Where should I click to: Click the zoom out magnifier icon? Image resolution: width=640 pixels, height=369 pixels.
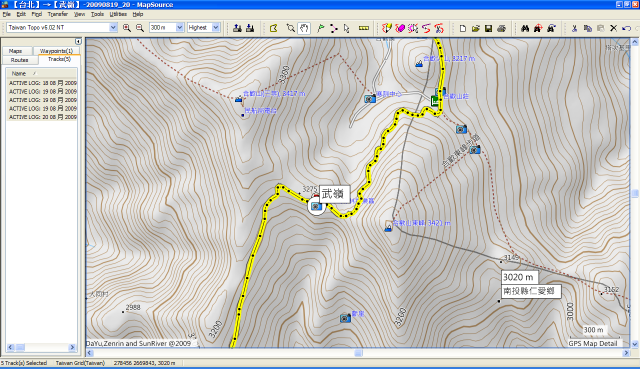tap(140, 28)
